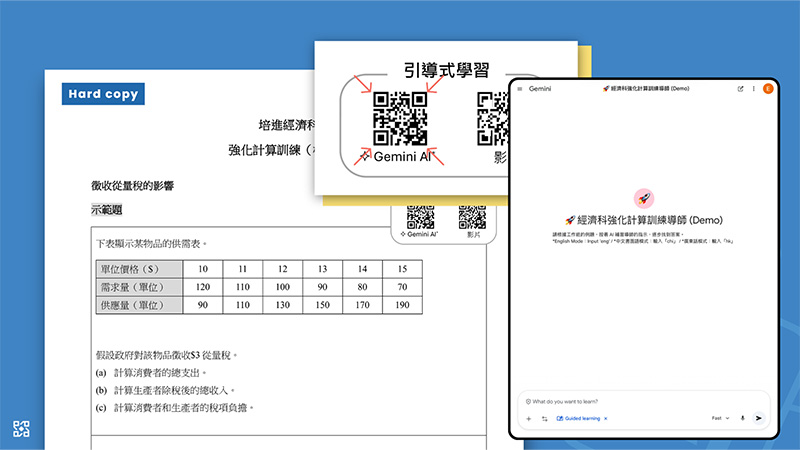The width and height of the screenshot is (800, 450).
Task: Open the three-dot more options menu in Gemini
Action: click(x=754, y=89)
